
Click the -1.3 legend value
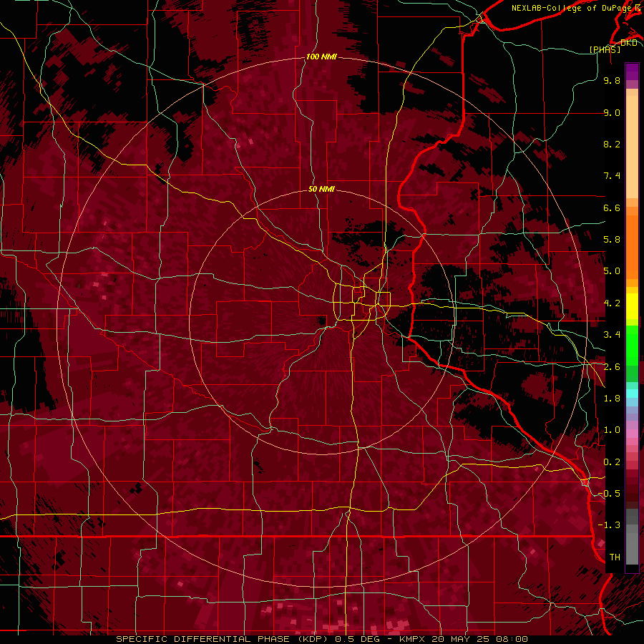(609, 525)
